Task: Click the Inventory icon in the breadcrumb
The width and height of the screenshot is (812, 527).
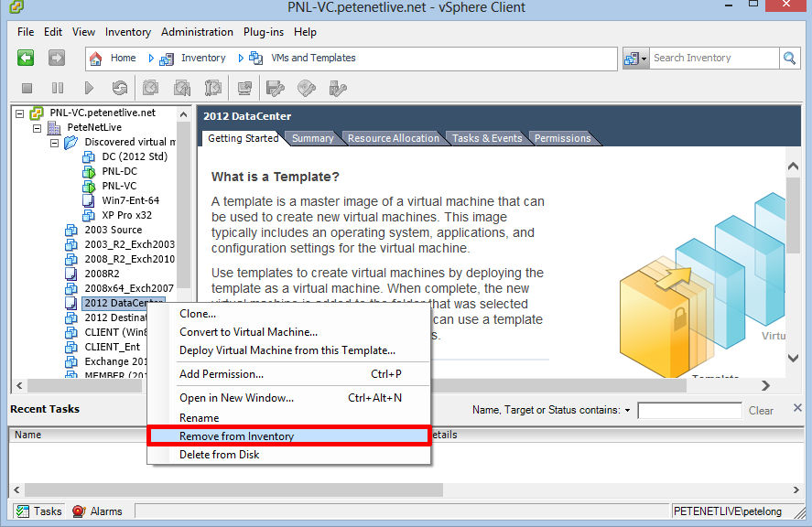Action: coord(167,59)
